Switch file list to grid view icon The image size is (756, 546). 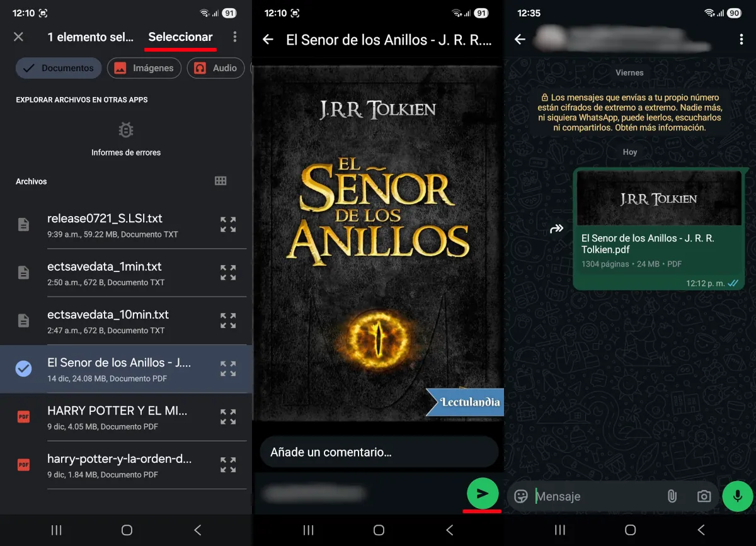[220, 181]
